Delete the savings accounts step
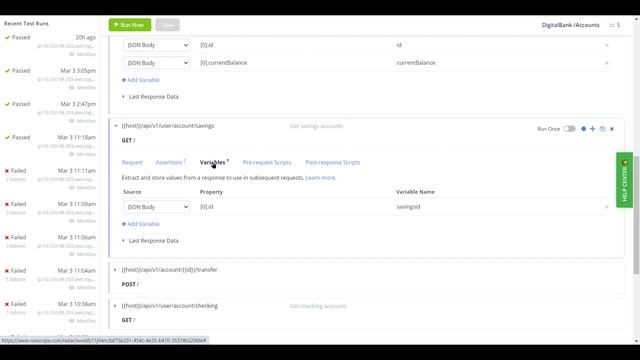Viewport: 640px width, 360px height. tap(612, 129)
